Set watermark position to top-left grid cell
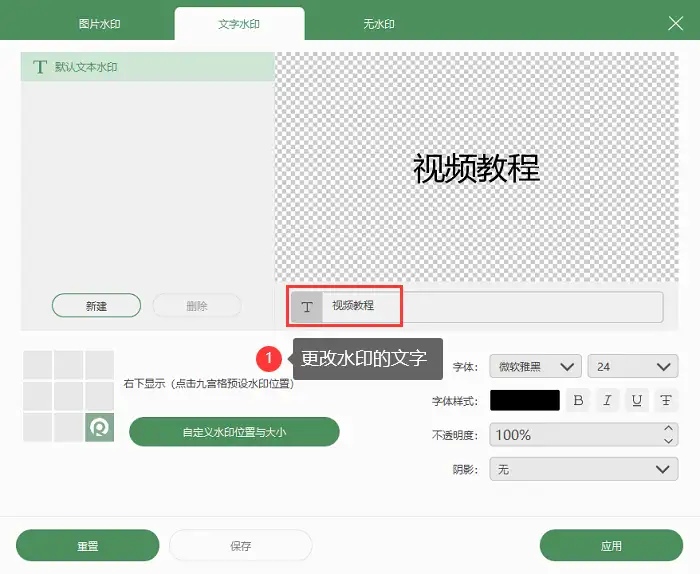Screen dimensions: 700x574 [x=38, y=365]
